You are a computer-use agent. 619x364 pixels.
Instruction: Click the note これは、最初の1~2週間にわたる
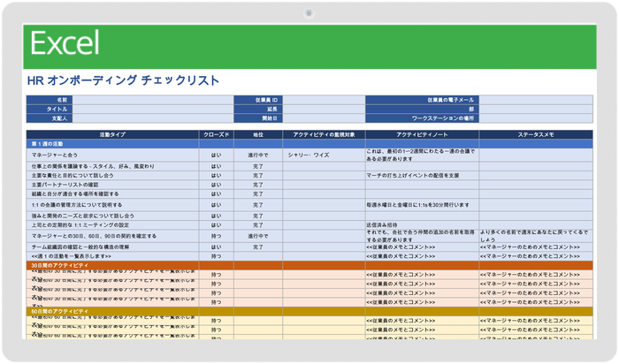422,155
